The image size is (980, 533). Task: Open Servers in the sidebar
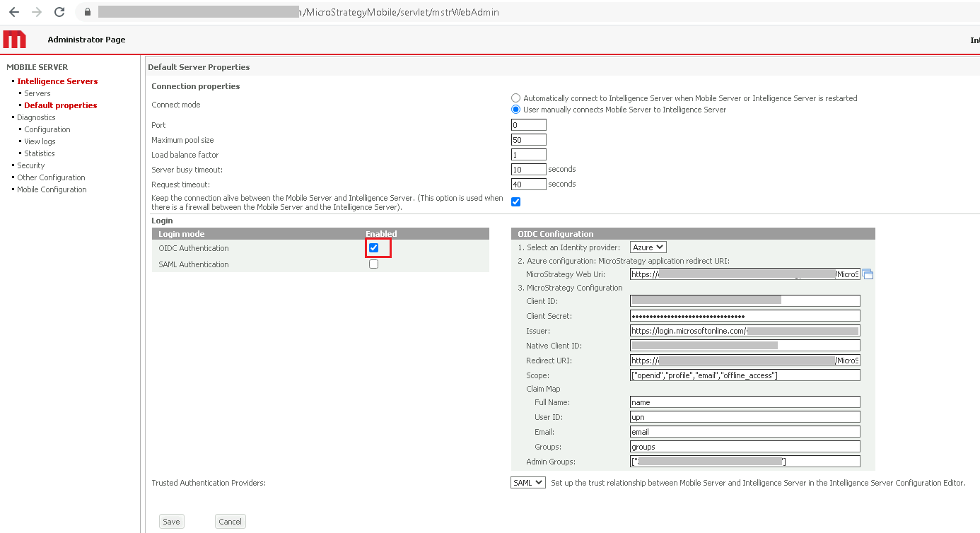(37, 93)
